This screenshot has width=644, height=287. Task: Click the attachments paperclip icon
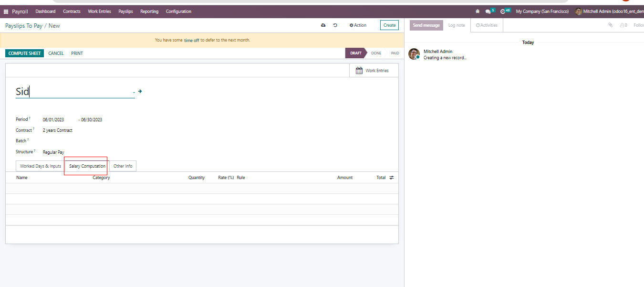(x=610, y=25)
